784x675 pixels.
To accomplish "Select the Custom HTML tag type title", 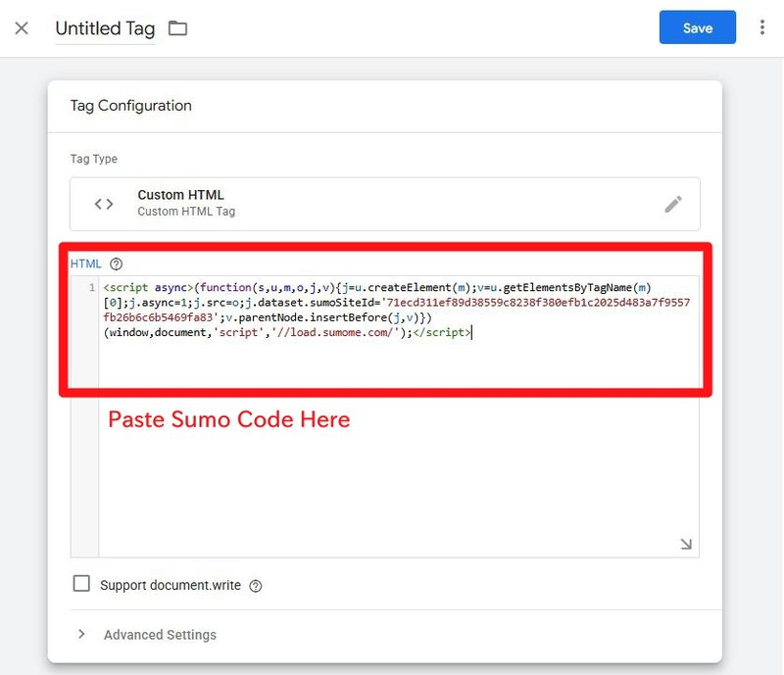I will (x=180, y=195).
